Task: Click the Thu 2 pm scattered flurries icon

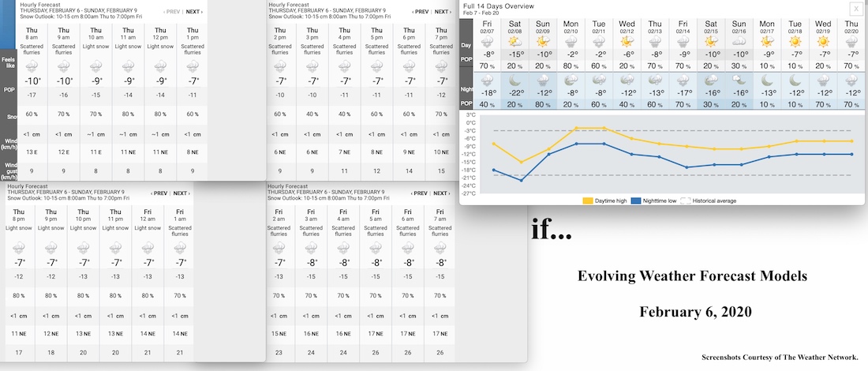Action: 280,67
